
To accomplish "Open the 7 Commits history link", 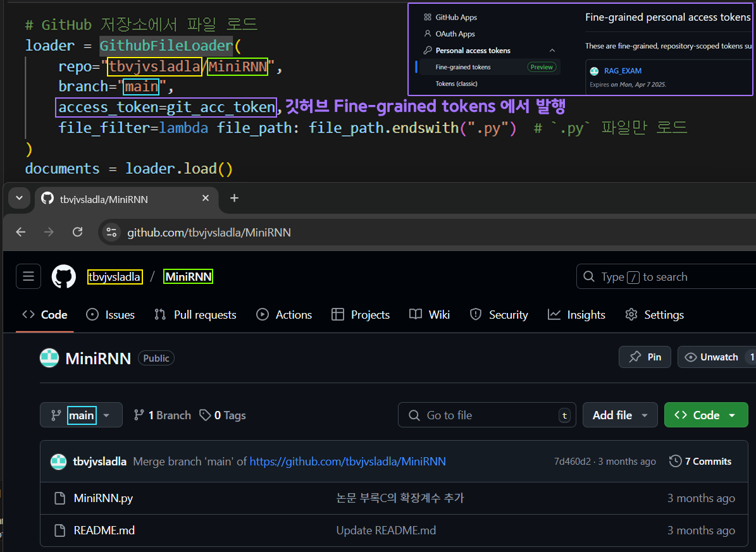I will pos(700,462).
